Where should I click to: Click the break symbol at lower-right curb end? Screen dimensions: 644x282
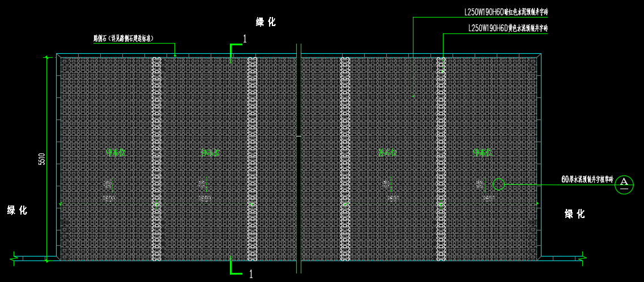point(582,259)
